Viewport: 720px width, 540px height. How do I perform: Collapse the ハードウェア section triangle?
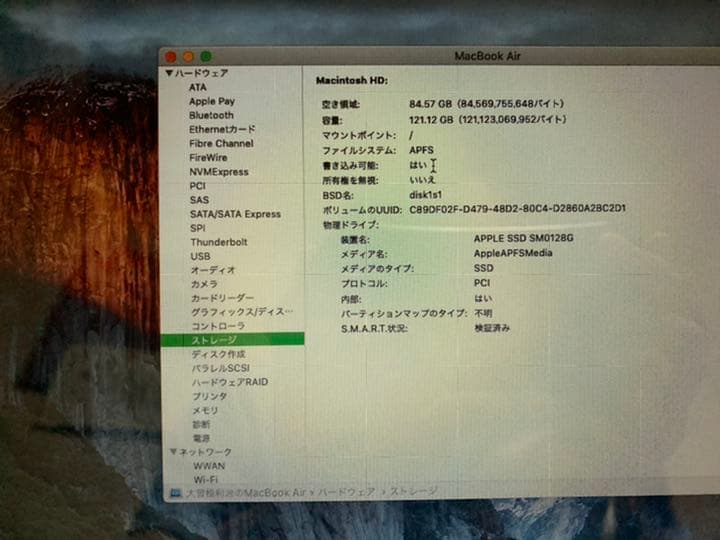(x=169, y=73)
